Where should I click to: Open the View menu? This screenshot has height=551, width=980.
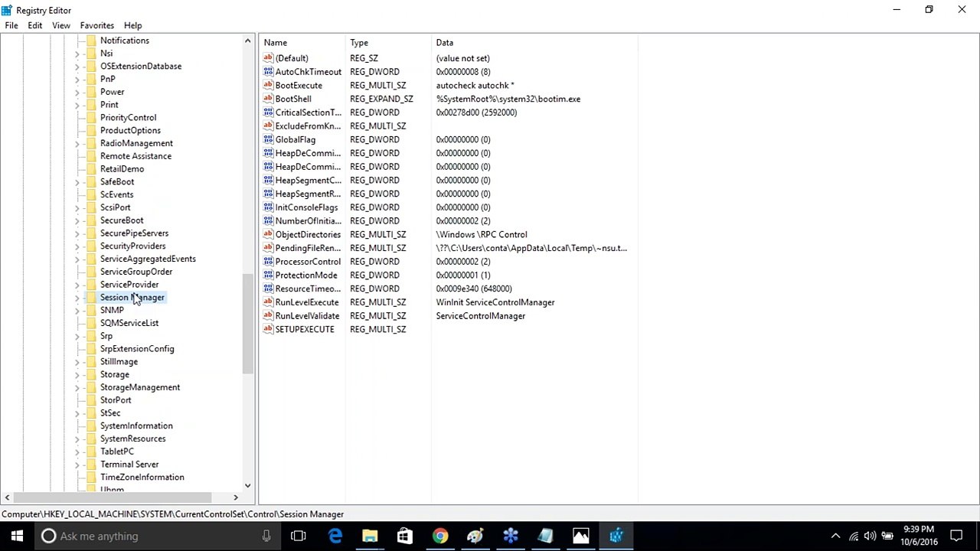pyautogui.click(x=61, y=25)
